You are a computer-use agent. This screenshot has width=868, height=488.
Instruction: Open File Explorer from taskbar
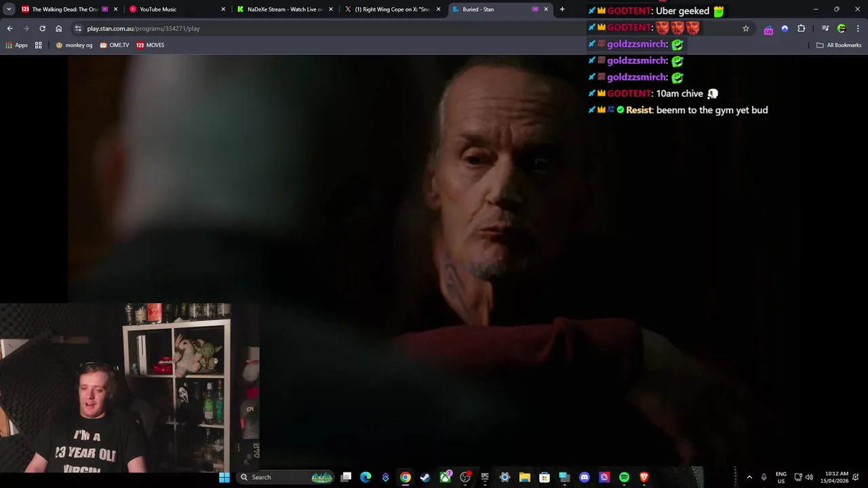pos(524,477)
